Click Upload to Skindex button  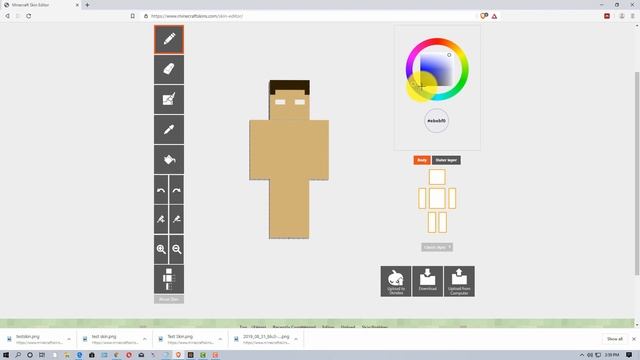tap(396, 281)
